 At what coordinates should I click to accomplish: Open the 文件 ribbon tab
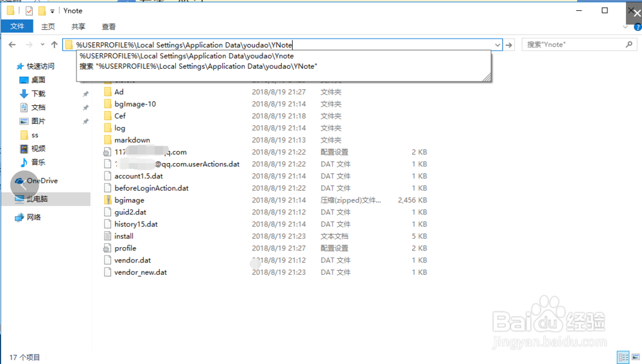tap(17, 26)
